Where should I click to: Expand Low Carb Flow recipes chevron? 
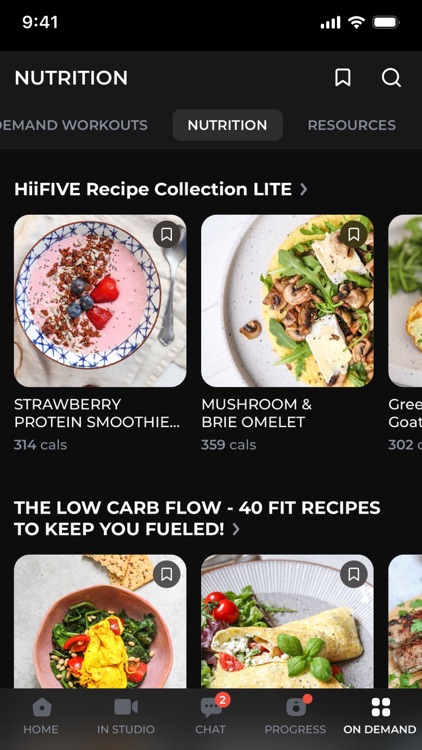click(x=235, y=529)
